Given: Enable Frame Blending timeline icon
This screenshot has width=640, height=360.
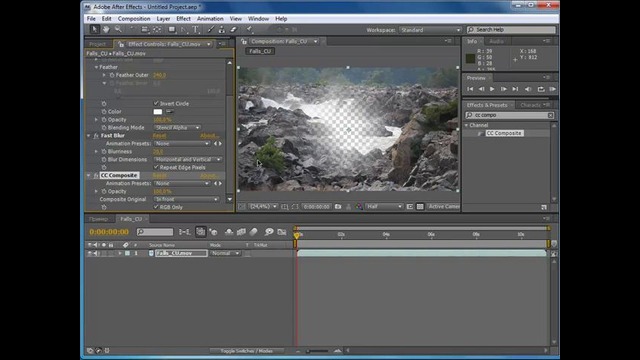Looking at the screenshot, I should click(x=241, y=232).
